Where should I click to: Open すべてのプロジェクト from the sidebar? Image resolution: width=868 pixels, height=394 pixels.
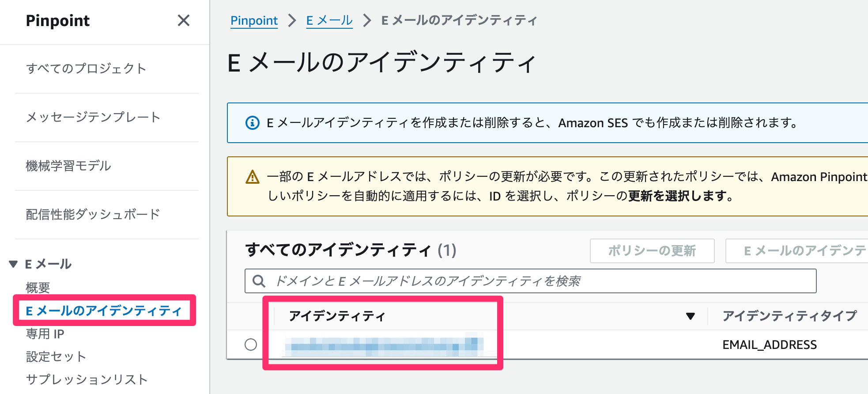tap(86, 69)
